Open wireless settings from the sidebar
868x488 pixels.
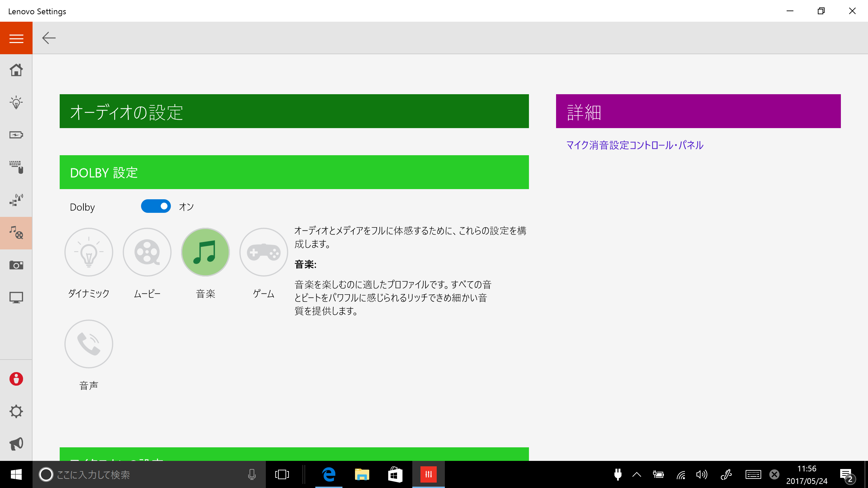16,200
